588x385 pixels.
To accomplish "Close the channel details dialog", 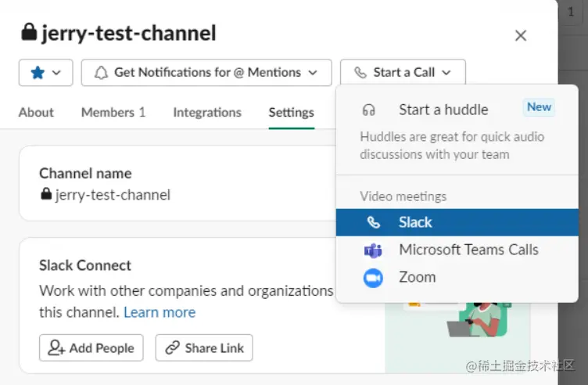I will [521, 35].
